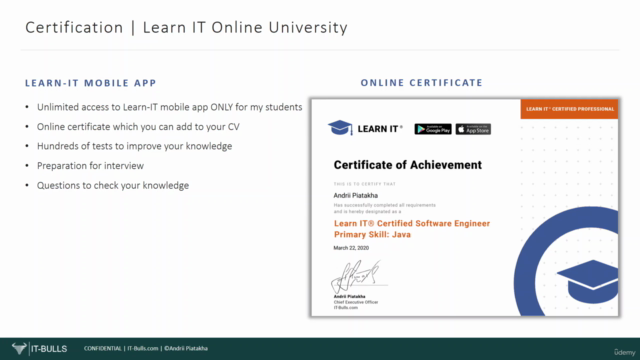The image size is (640, 360).
Task: Click the Google Play badge on certificate
Action: click(x=433, y=129)
